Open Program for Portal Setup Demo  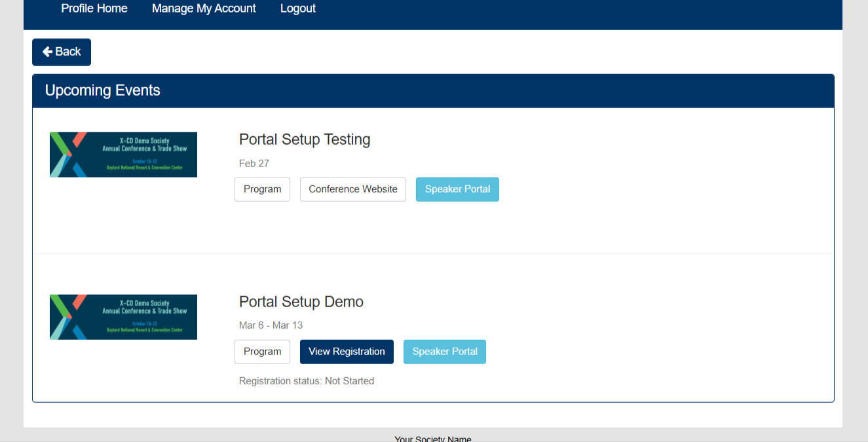point(262,352)
